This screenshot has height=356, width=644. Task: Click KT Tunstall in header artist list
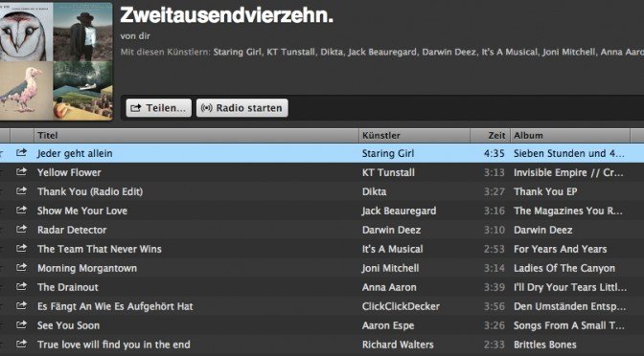[290, 52]
